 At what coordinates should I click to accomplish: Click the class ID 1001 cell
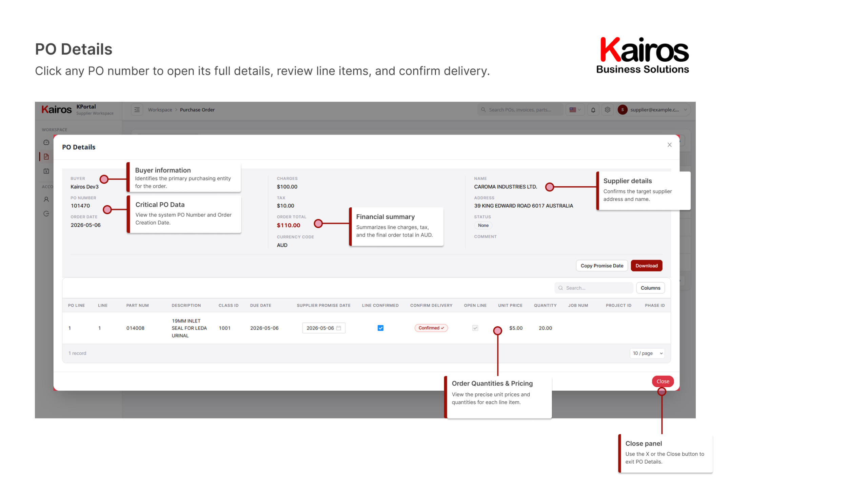(x=225, y=328)
